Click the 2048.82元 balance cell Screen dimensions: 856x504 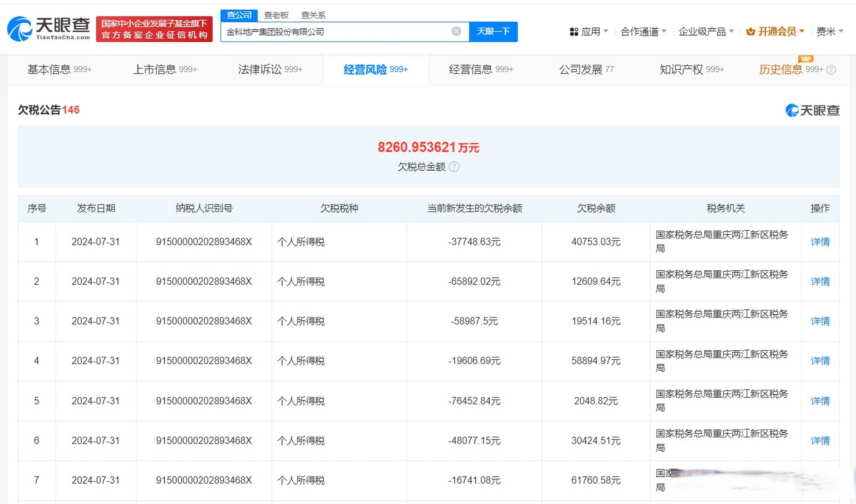[596, 401]
